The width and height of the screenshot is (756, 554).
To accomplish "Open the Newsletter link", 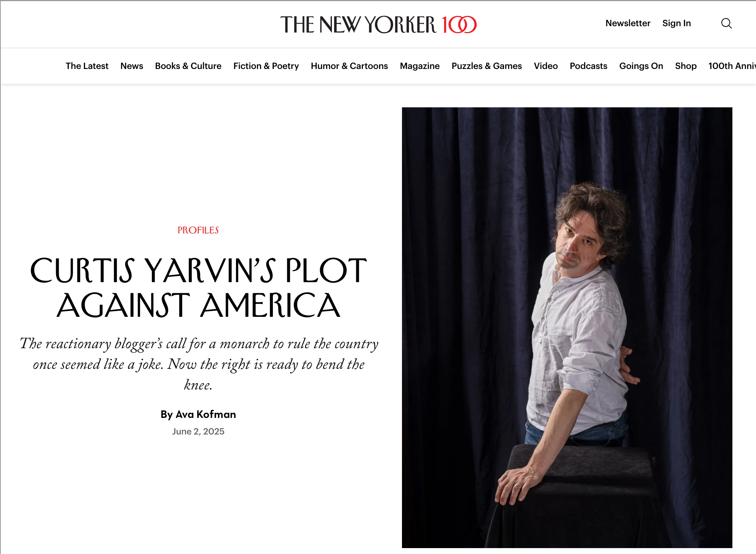I will (628, 23).
